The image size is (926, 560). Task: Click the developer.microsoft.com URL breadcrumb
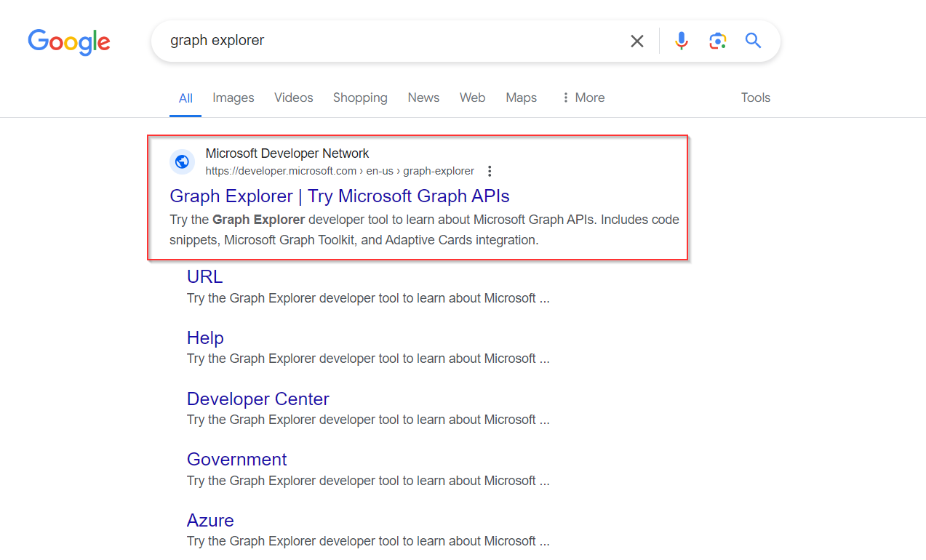(340, 172)
